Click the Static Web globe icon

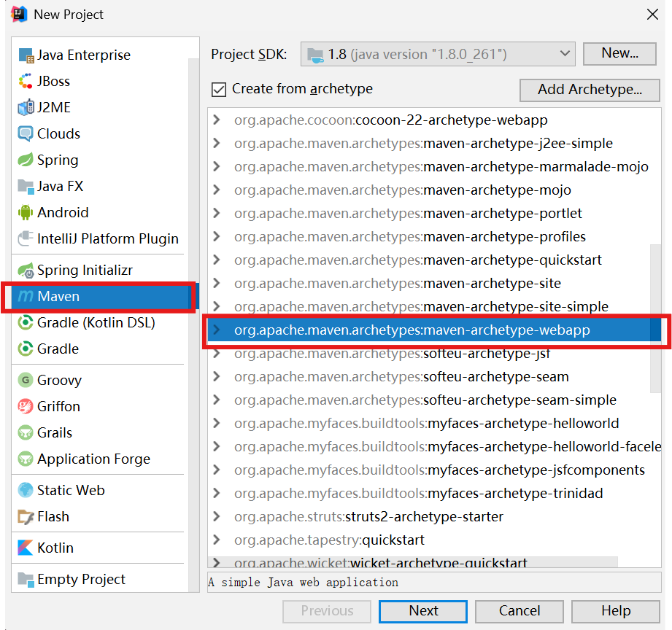(x=26, y=490)
